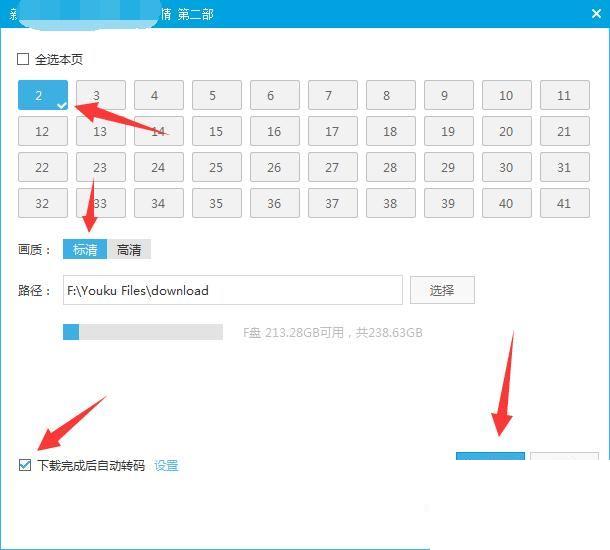Pick episode 21 from the grid

coord(564,132)
